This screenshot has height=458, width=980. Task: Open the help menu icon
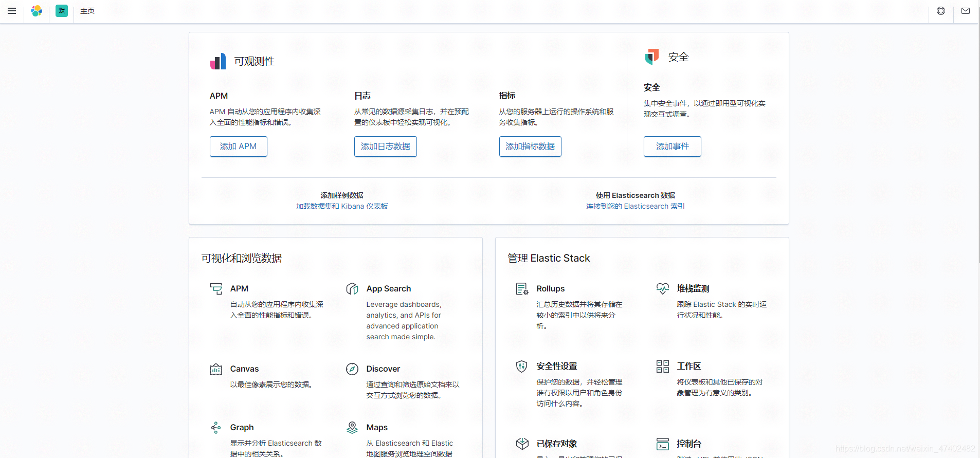pyautogui.click(x=941, y=11)
